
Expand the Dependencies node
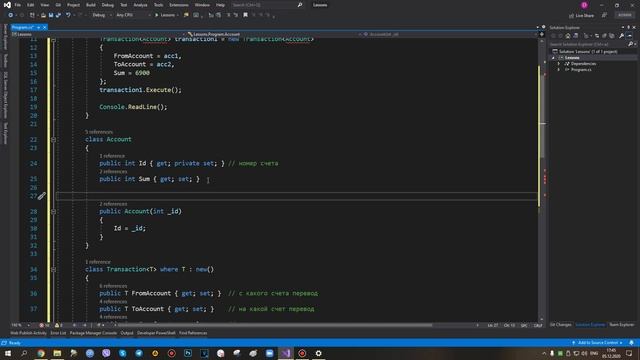coord(559,64)
